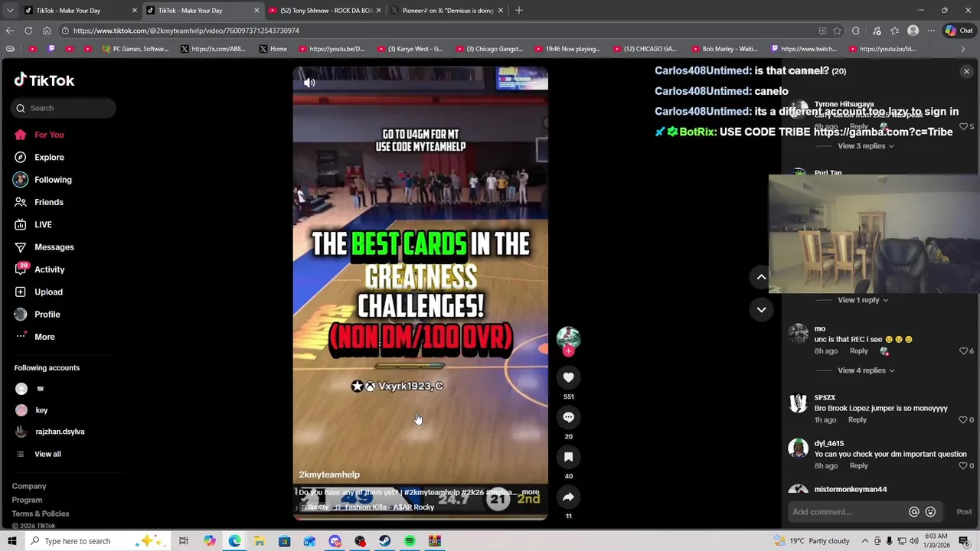This screenshot has height=551, width=980.
Task: Open Terms & Policies footer link
Action: click(x=41, y=514)
